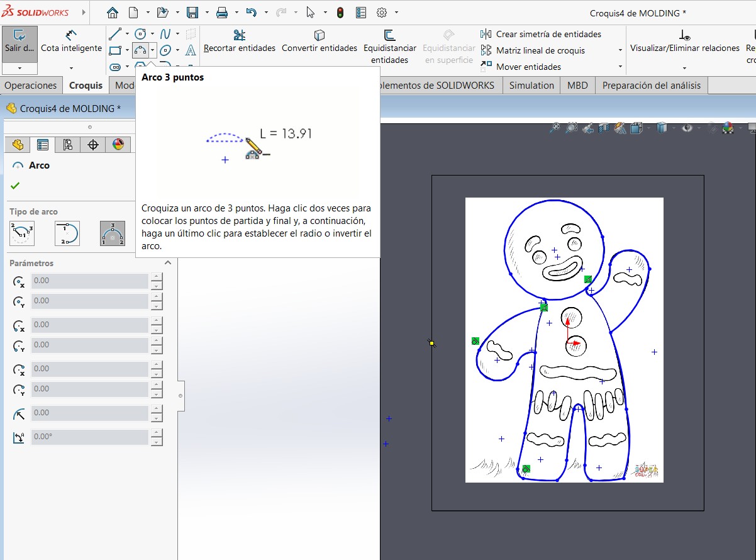Click the Rebuild traffic light icon

340,13
